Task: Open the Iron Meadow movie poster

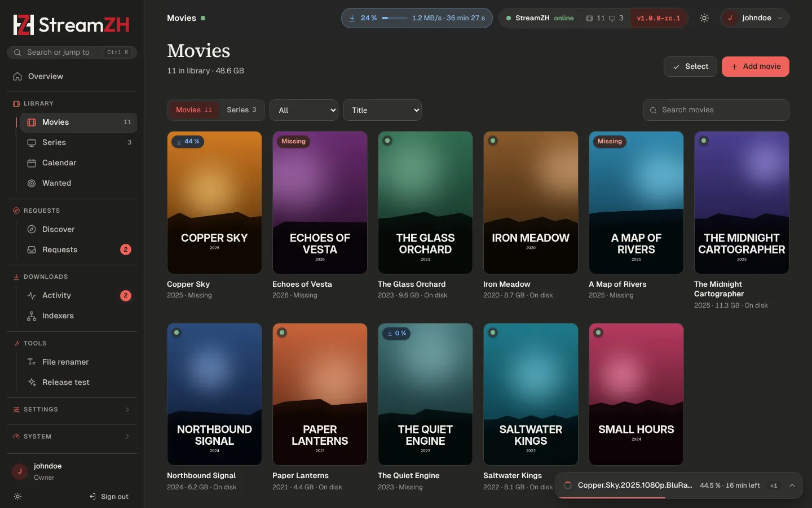Action: [x=531, y=203]
